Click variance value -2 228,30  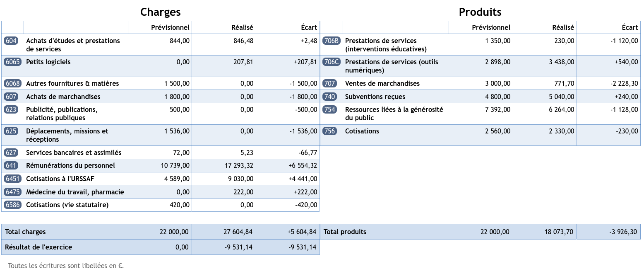click(x=625, y=83)
